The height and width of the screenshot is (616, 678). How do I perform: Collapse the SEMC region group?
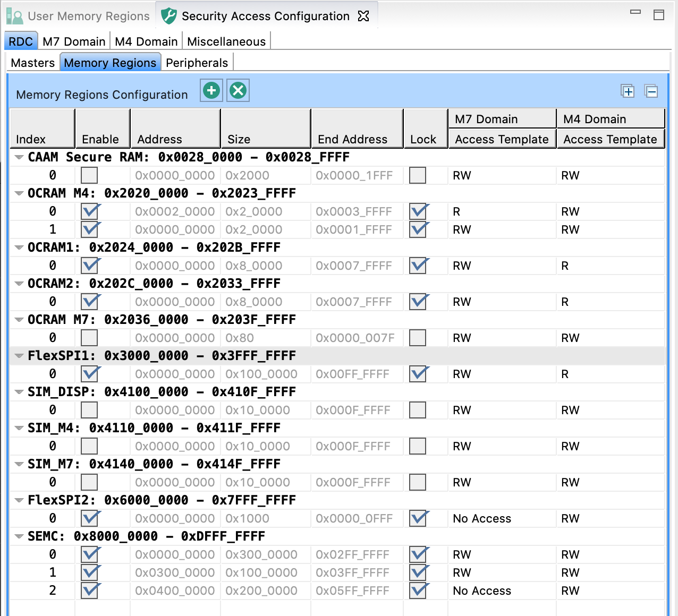point(19,536)
